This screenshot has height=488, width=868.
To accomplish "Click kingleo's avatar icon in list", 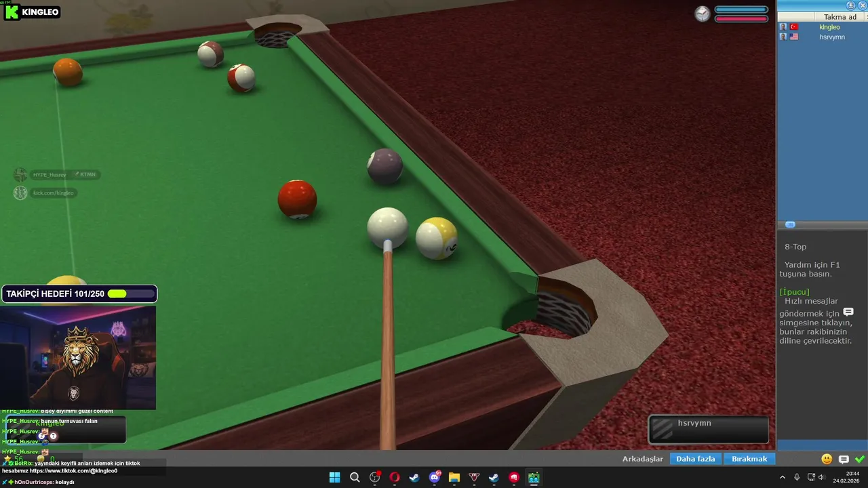I will [x=783, y=27].
